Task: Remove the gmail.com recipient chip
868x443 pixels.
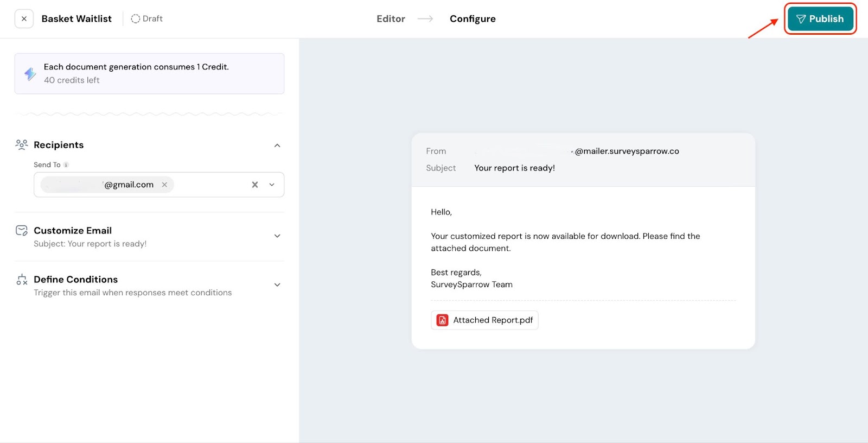Action: tap(164, 185)
